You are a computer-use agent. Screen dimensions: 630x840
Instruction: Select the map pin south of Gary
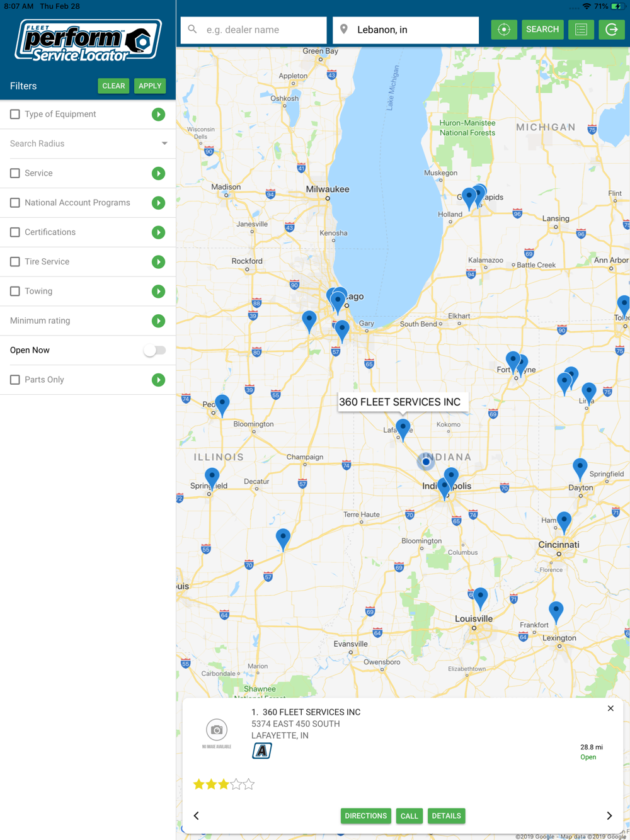(342, 331)
